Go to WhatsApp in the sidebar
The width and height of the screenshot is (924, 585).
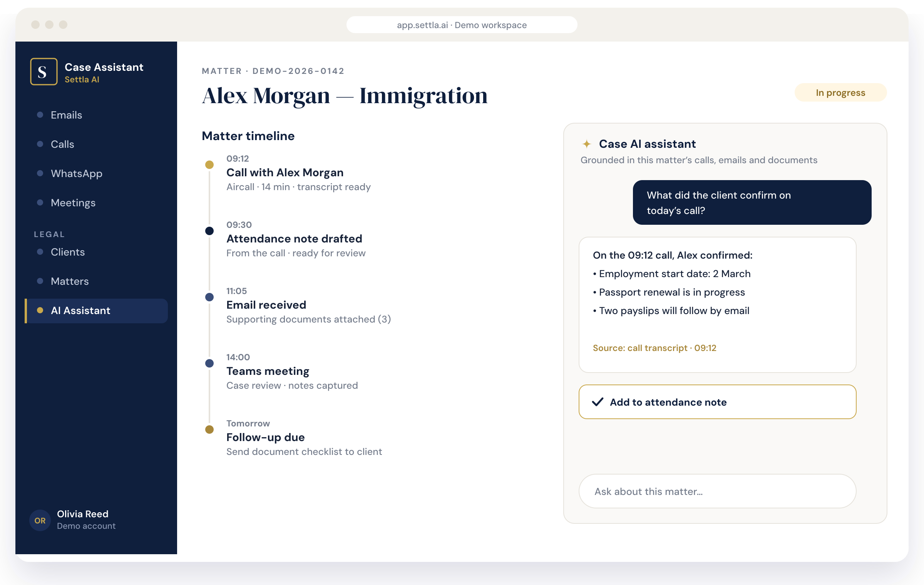coord(96,174)
